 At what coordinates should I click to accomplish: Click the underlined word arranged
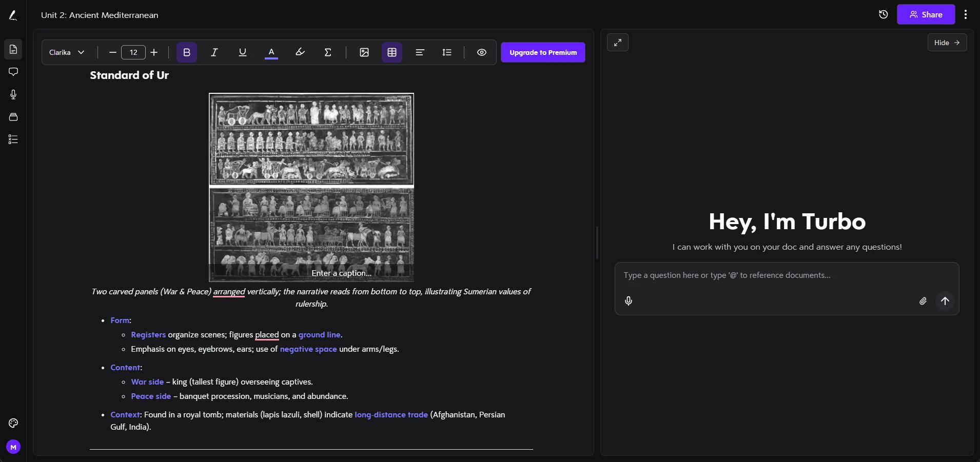coord(229,292)
